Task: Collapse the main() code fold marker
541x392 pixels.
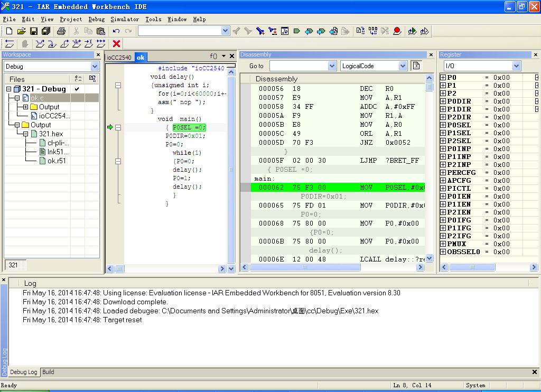Action: tap(118, 127)
